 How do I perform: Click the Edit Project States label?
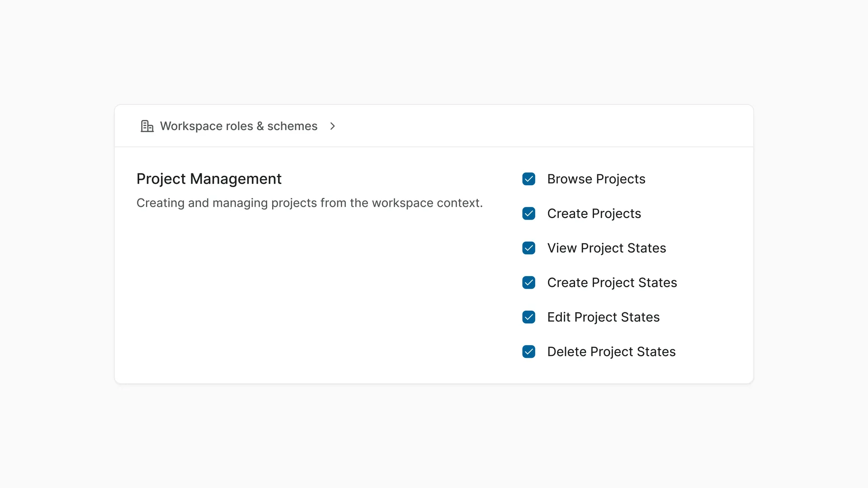click(x=604, y=317)
